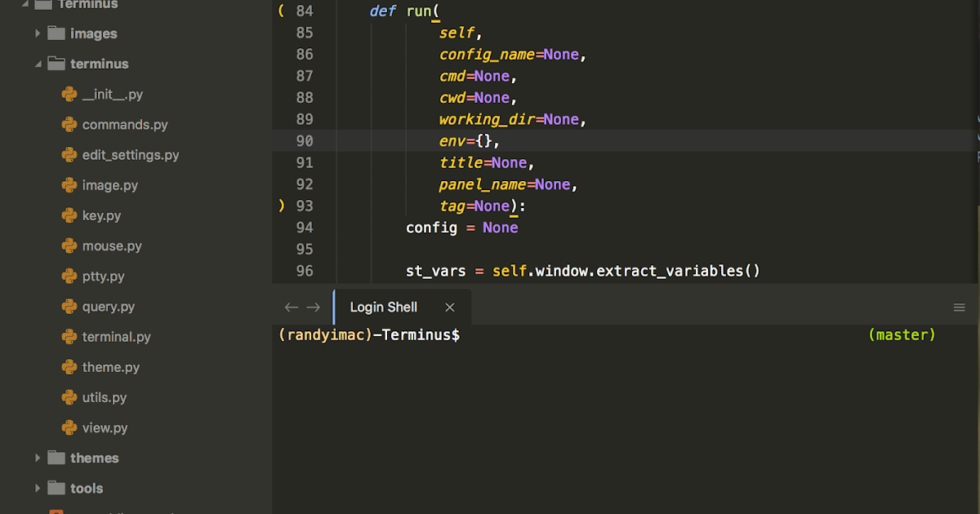
Task: Click the Python icon beside edit_settings.py
Action: coord(69,155)
